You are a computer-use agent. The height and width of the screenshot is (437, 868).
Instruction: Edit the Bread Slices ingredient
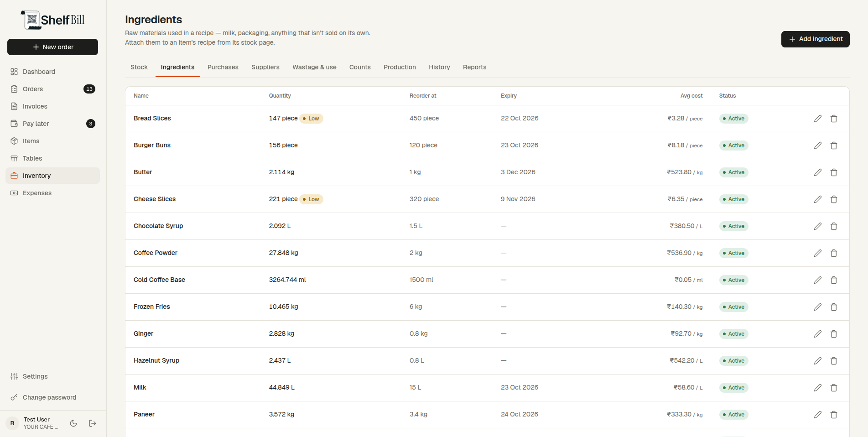(x=818, y=119)
